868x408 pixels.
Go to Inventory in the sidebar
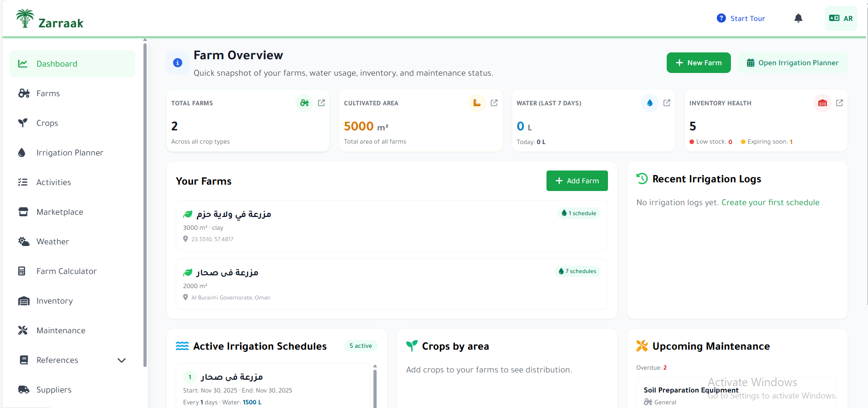click(x=72, y=301)
